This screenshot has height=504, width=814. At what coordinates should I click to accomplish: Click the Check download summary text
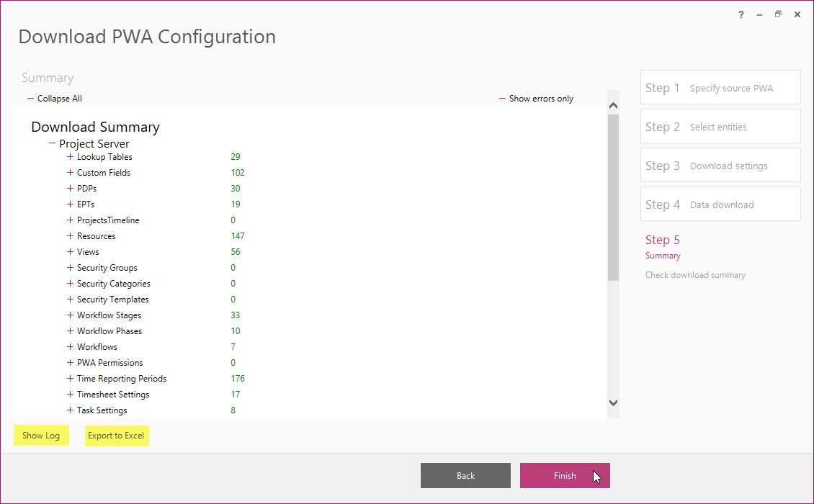[695, 275]
